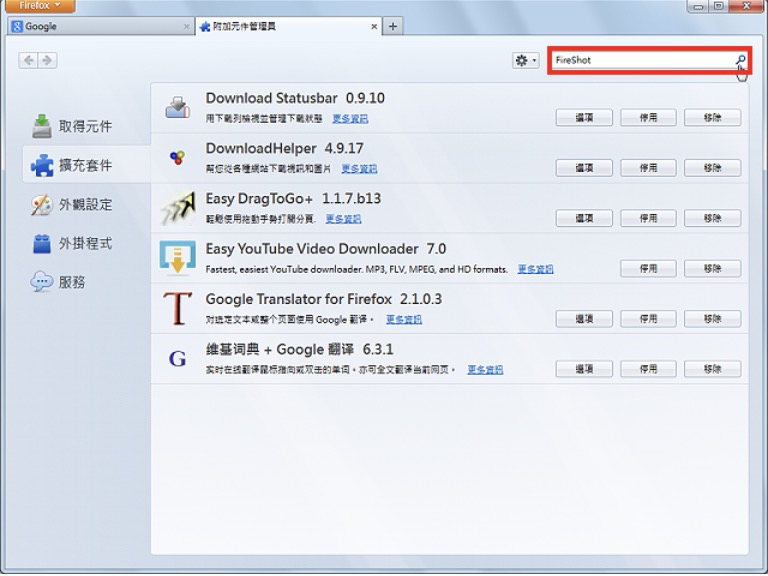Open 更多資訊 for Easy YouTube Video Downloader

tap(535, 269)
